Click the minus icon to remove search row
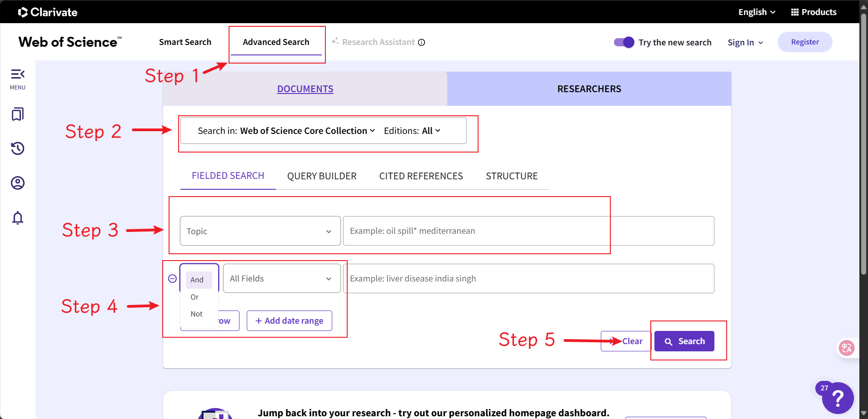This screenshot has height=419, width=868. [172, 278]
